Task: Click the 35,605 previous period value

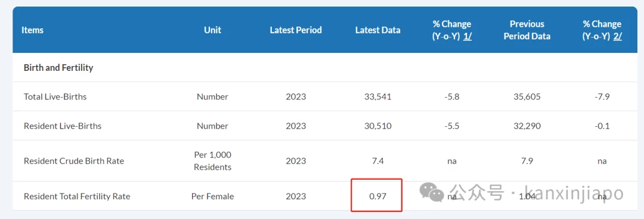Action: pos(527,97)
